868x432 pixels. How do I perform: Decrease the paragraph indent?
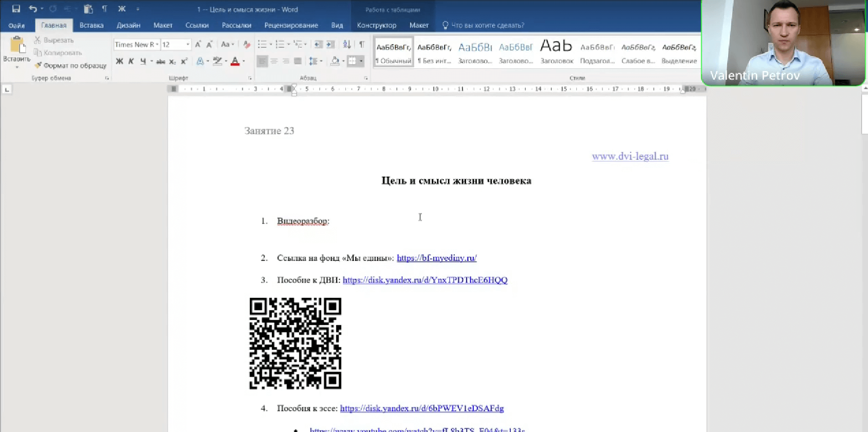tap(318, 45)
